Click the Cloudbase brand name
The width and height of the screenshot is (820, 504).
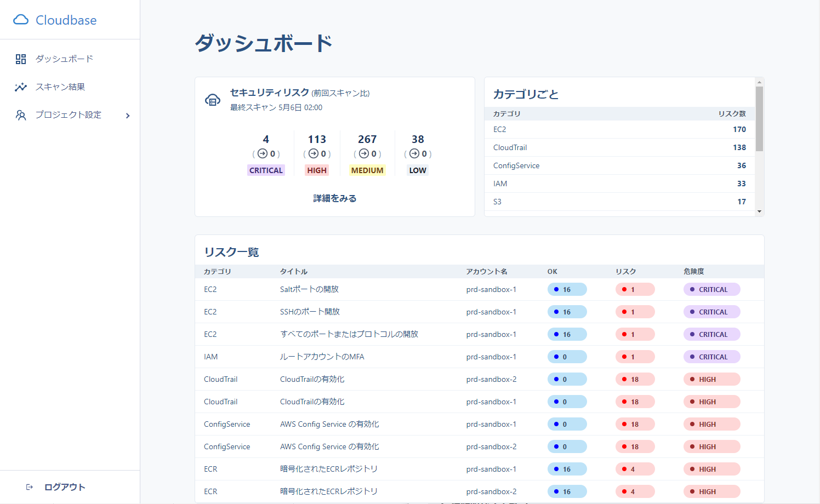pyautogui.click(x=66, y=20)
